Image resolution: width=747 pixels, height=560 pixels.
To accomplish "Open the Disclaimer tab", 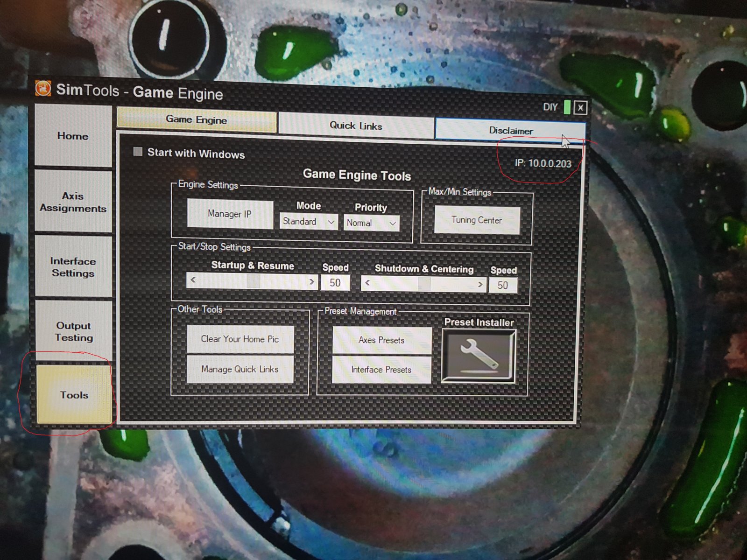I will click(510, 130).
